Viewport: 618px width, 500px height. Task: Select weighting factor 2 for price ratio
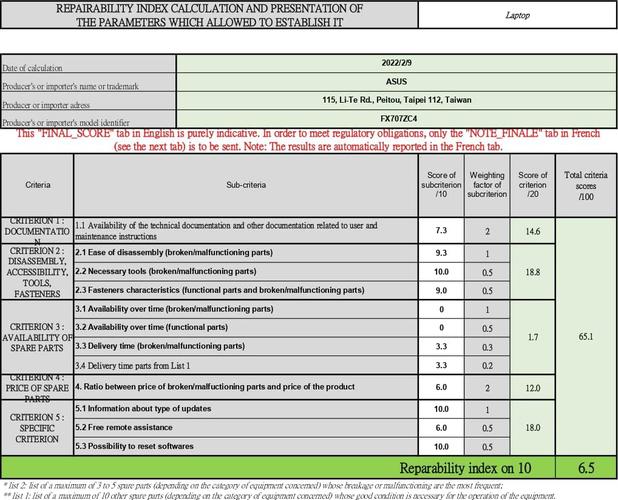point(487,388)
